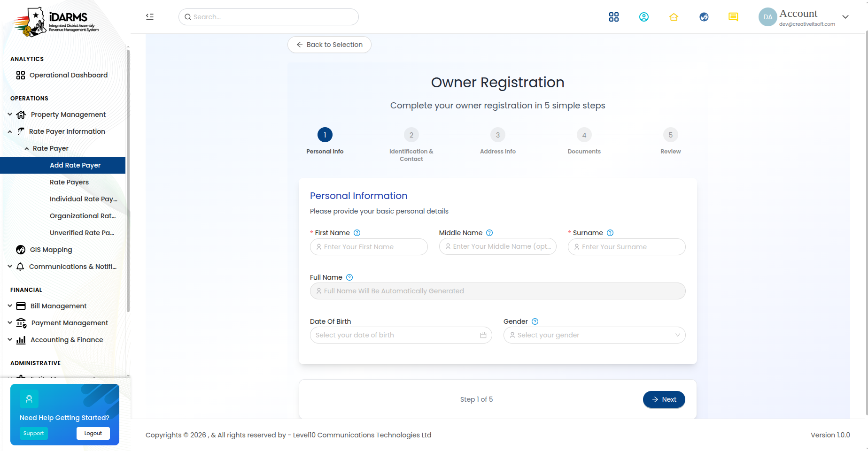Viewport: 868px width, 451px height.
Task: Collapse the sidebar menu toggle icon
Action: click(150, 17)
